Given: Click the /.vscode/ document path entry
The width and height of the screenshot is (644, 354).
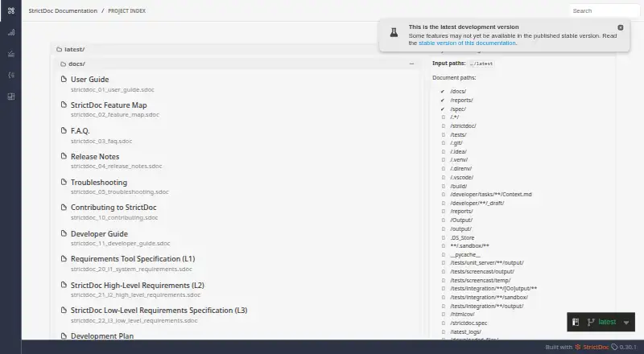Looking at the screenshot, I should coord(461,178).
